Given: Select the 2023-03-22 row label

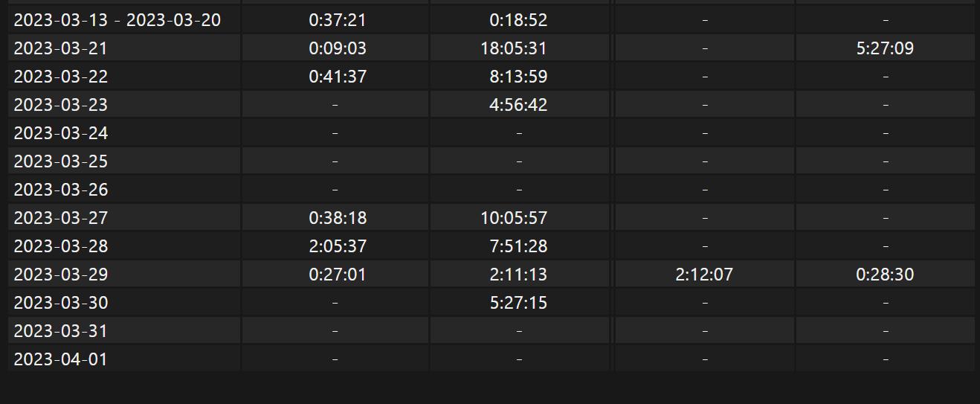Looking at the screenshot, I should coord(61,77).
